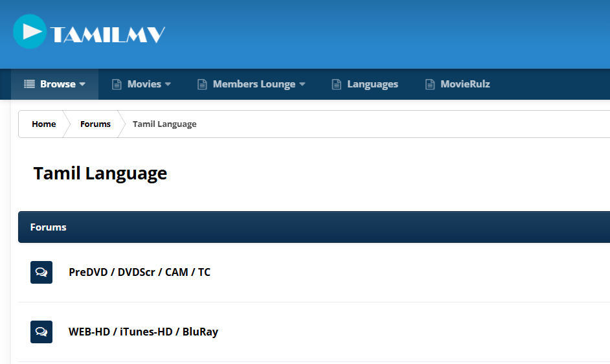
Task: Expand the Members Lounge dropdown arrow
Action: click(302, 84)
